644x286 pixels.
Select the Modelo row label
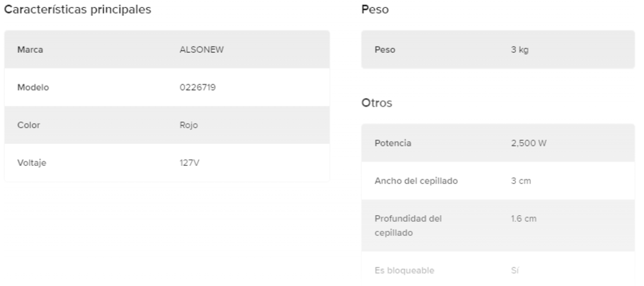pos(32,87)
